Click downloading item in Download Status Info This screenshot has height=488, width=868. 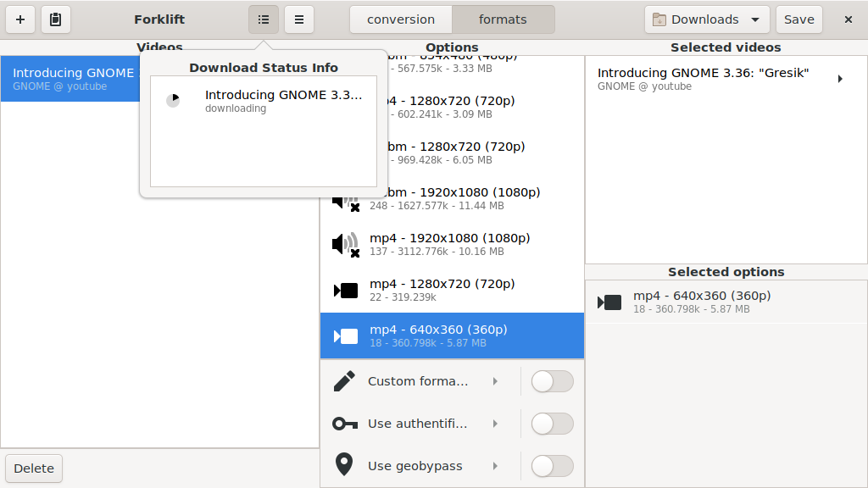264,101
